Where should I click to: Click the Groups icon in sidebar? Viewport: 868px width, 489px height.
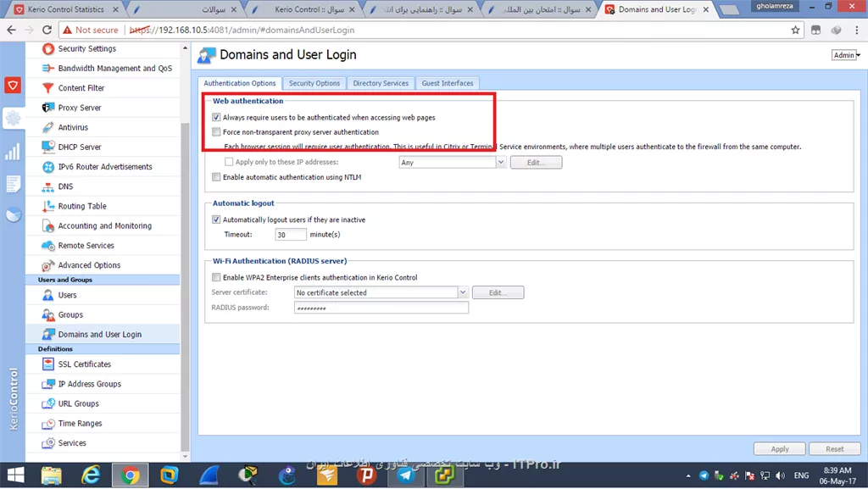coord(48,314)
